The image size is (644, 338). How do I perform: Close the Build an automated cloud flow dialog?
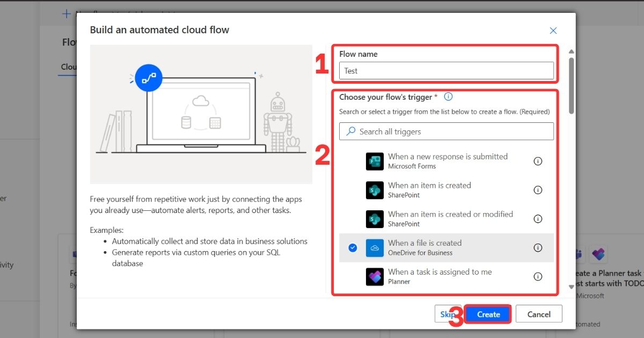[x=553, y=31]
